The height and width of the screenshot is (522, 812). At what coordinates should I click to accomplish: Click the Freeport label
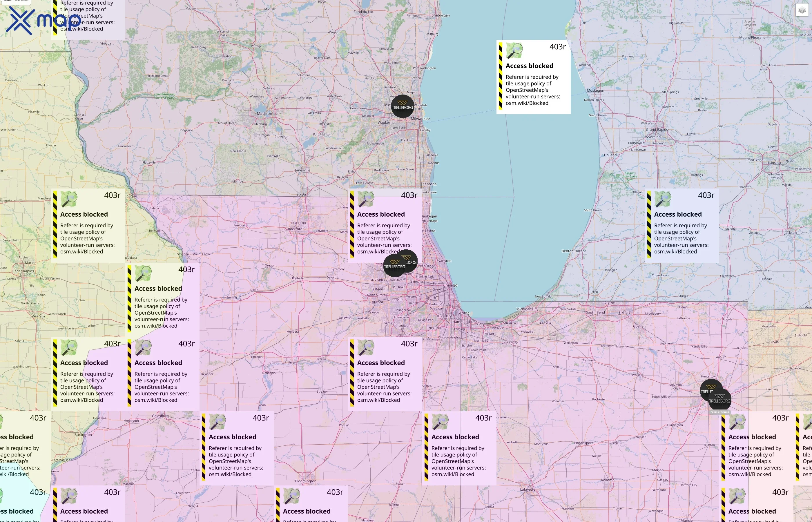click(x=240, y=225)
